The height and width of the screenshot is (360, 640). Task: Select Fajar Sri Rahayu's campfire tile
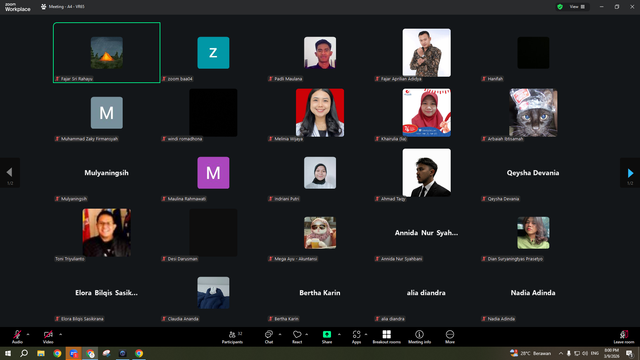[x=107, y=53]
